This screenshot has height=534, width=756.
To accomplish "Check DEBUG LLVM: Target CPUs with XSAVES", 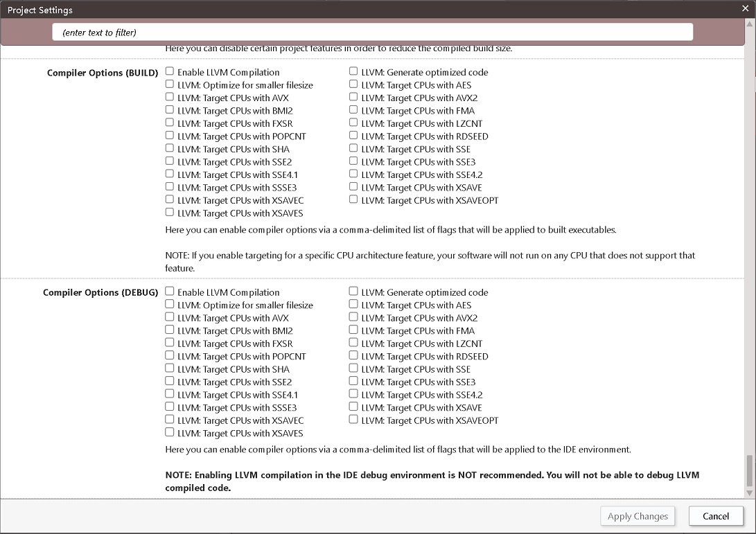I will pos(170,432).
